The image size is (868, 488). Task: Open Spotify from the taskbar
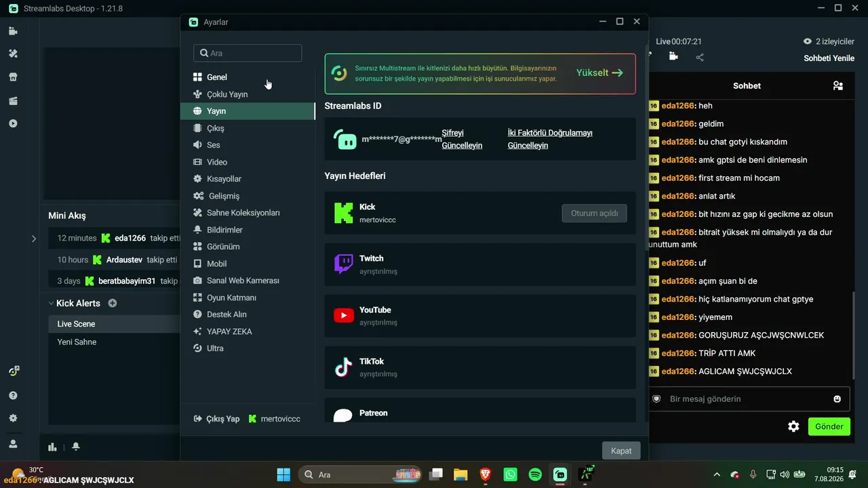[535, 474]
